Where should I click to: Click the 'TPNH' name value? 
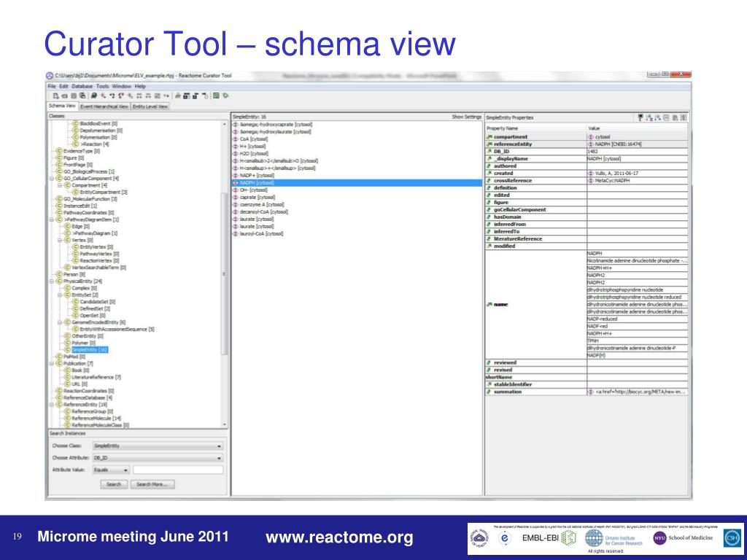tap(638, 341)
